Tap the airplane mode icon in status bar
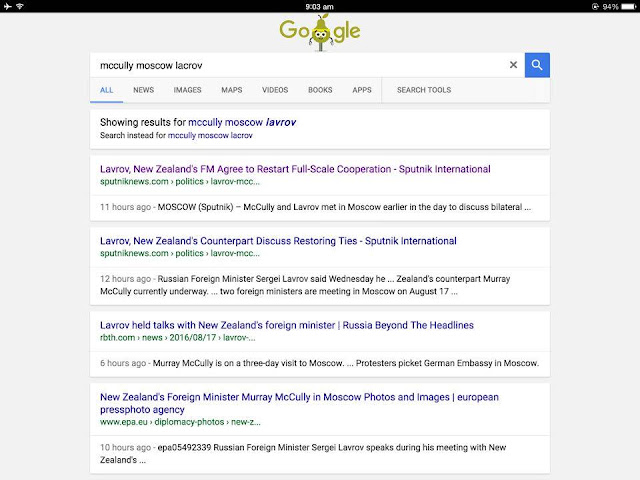 [x=8, y=6]
